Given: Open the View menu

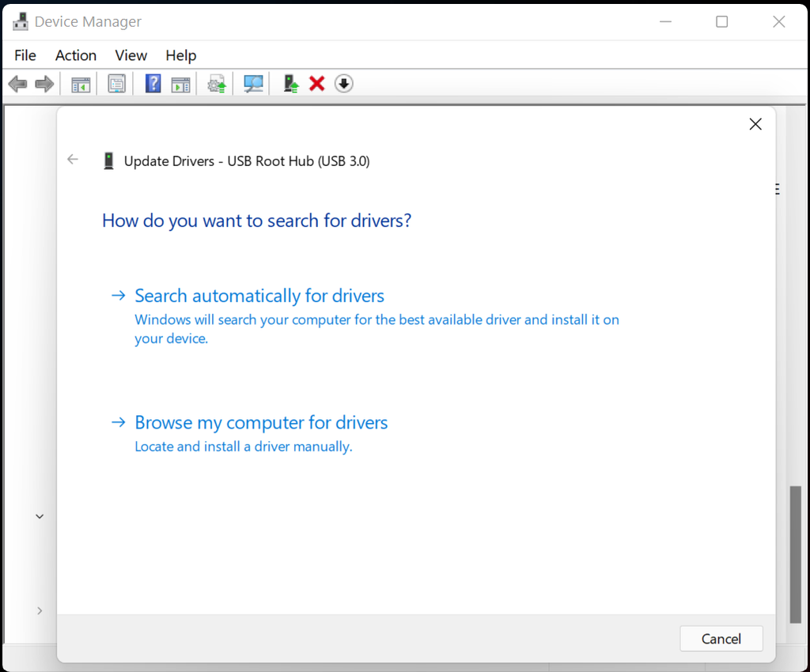Looking at the screenshot, I should pyautogui.click(x=131, y=55).
